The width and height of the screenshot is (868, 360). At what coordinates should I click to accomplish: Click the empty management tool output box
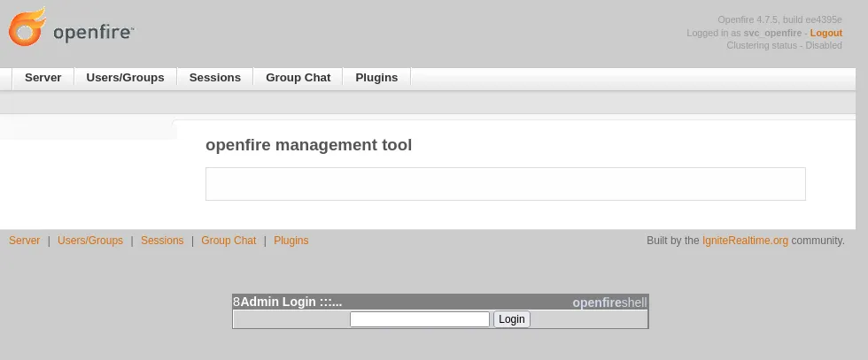coord(506,184)
